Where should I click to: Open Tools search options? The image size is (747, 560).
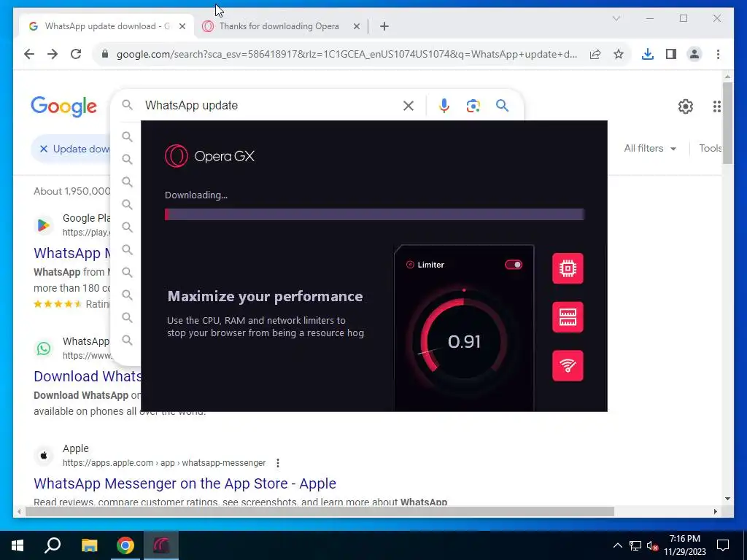coord(710,149)
